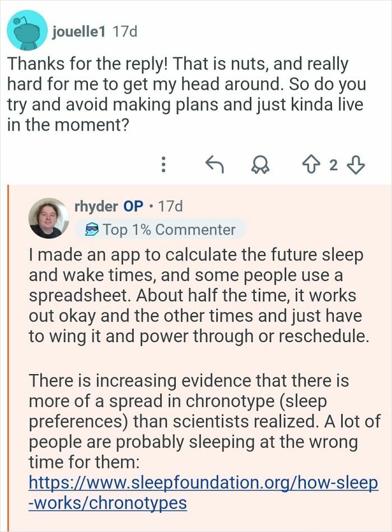The image size is (392, 532).
Task: Open the comment options overflow menu
Action: (x=163, y=165)
